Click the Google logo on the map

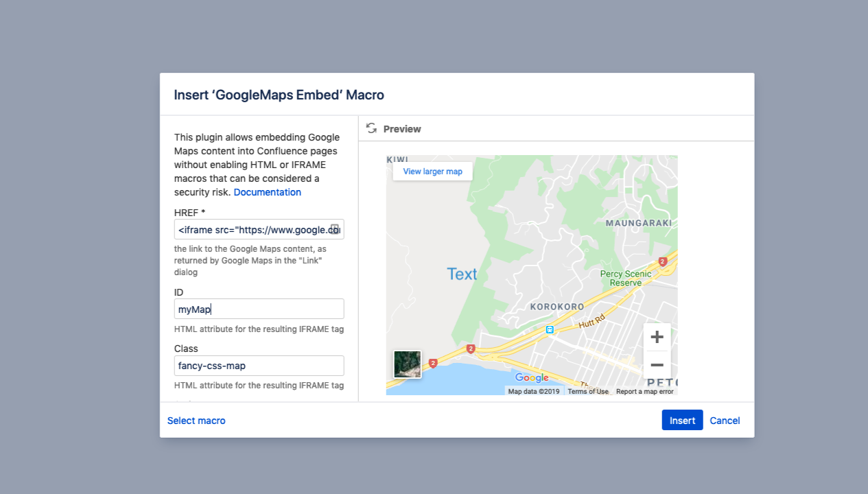532,377
